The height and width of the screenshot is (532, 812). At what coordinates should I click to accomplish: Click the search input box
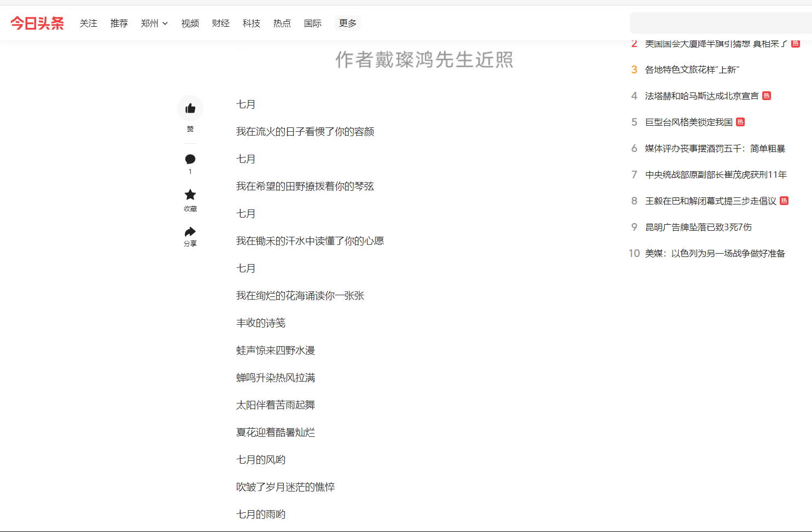[x=721, y=23]
